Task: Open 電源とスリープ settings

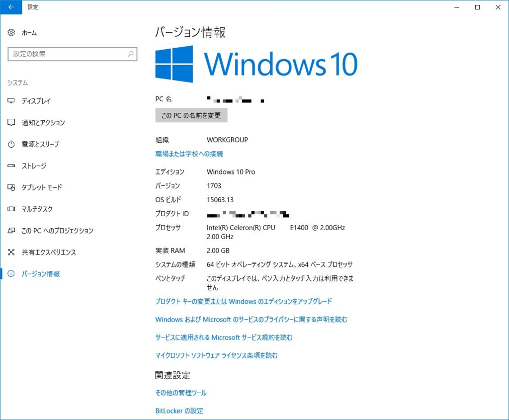Action: 40,144
